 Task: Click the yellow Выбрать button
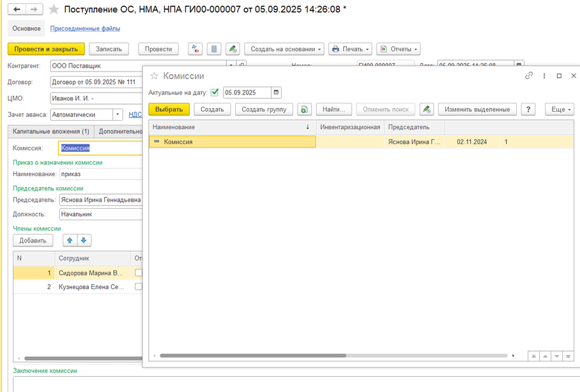[x=169, y=109]
